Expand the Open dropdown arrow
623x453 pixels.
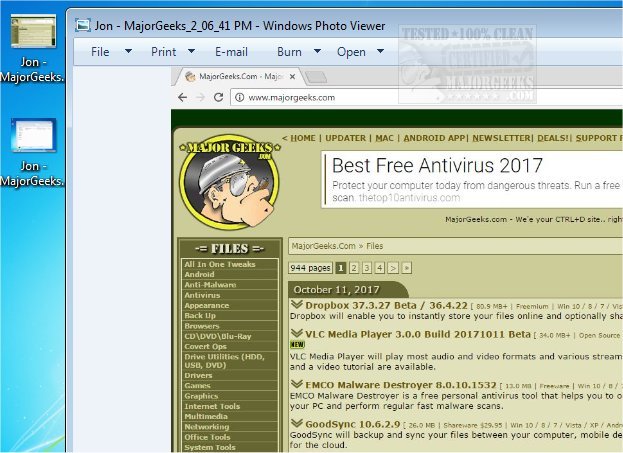click(380, 51)
